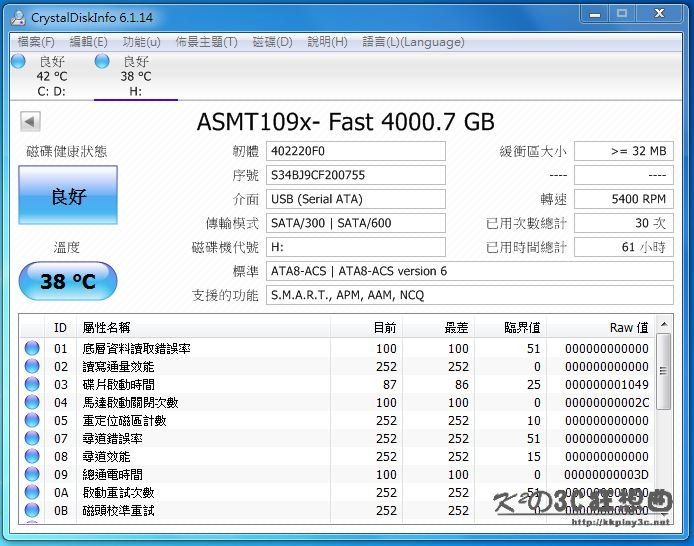Click the status icon for attribute 0A row
Viewport: 694px width, 546px height.
tap(32, 493)
